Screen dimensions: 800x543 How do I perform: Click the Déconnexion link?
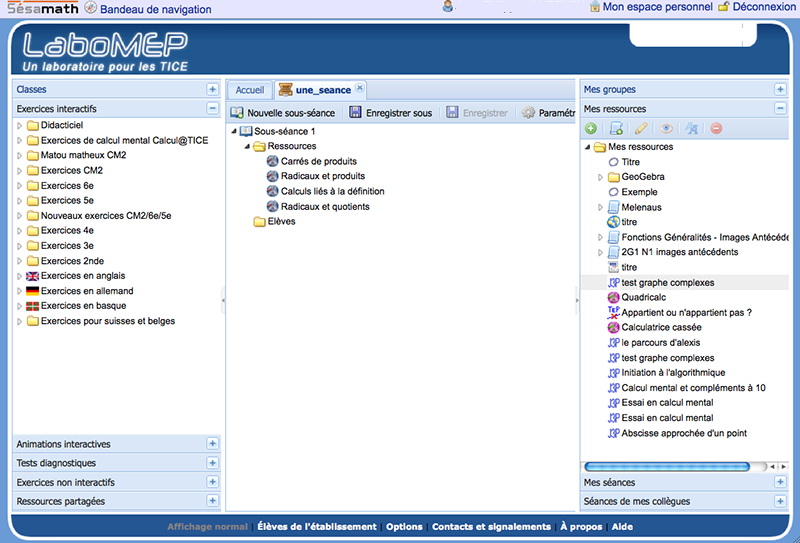click(x=764, y=7)
